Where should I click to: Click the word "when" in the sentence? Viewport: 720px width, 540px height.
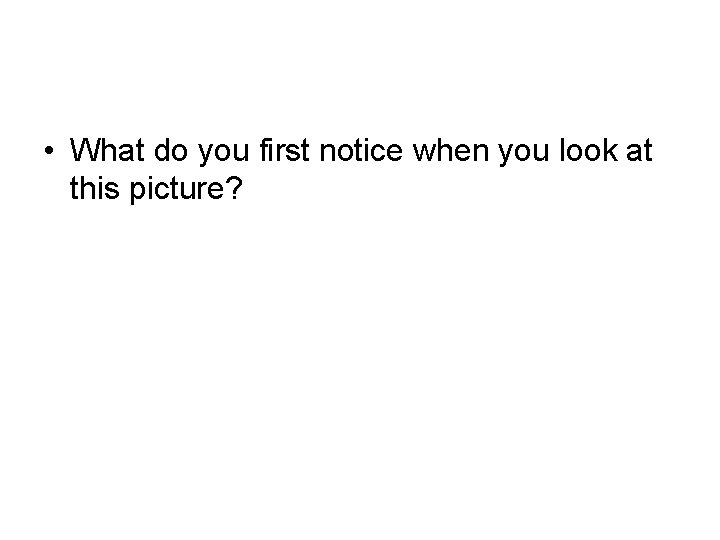coord(440,150)
